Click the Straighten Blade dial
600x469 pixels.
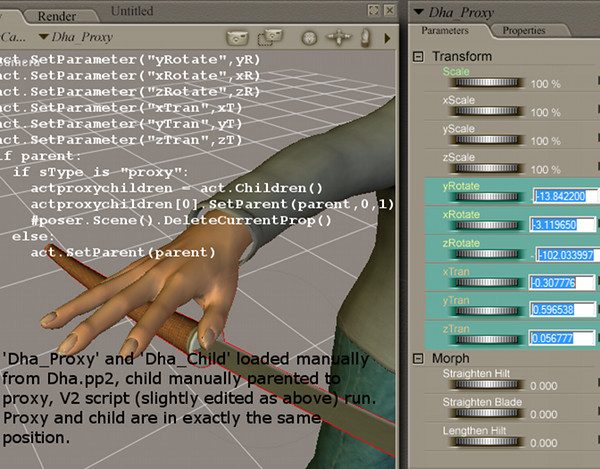point(486,413)
